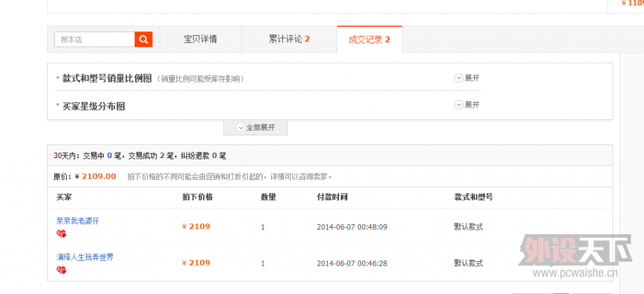Click the 付款时间 column header
The image size is (644, 294).
point(332,197)
